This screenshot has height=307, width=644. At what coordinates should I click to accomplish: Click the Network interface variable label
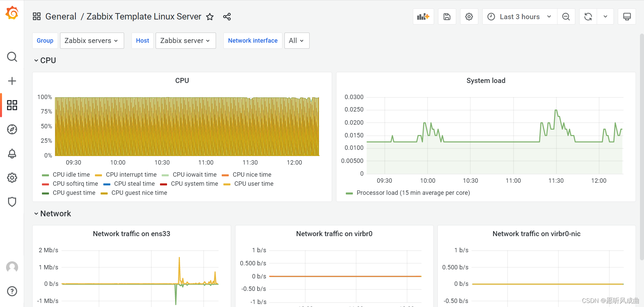pos(253,41)
